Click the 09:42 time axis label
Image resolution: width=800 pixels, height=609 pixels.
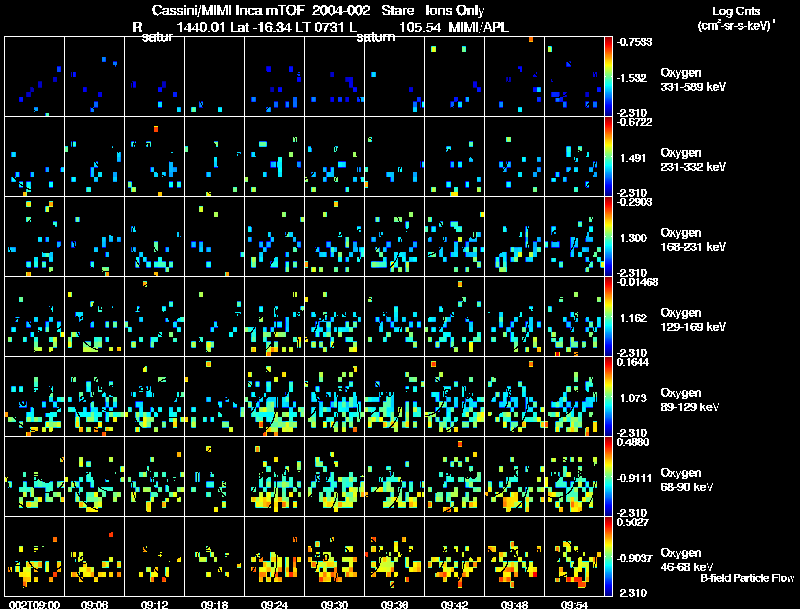[x=454, y=604]
